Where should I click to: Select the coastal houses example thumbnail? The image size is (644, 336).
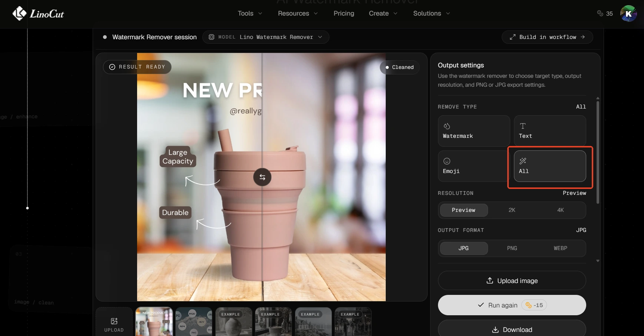[313, 322]
